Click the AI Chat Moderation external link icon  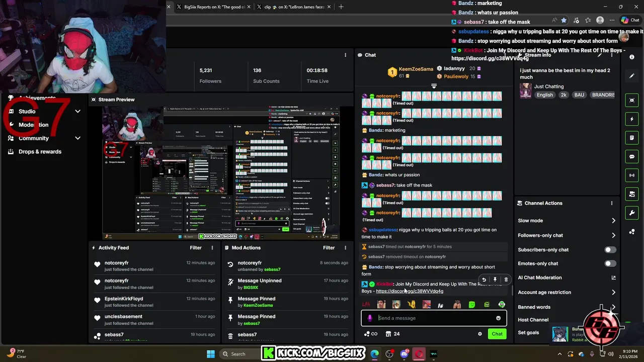pyautogui.click(x=613, y=278)
